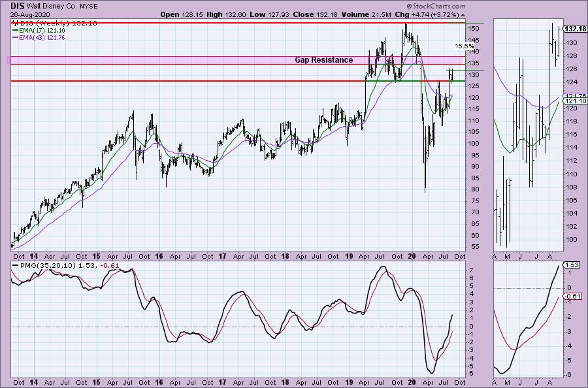Click the 15.5% annotation near the price axis
The width and height of the screenshot is (588, 388).
[x=465, y=46]
